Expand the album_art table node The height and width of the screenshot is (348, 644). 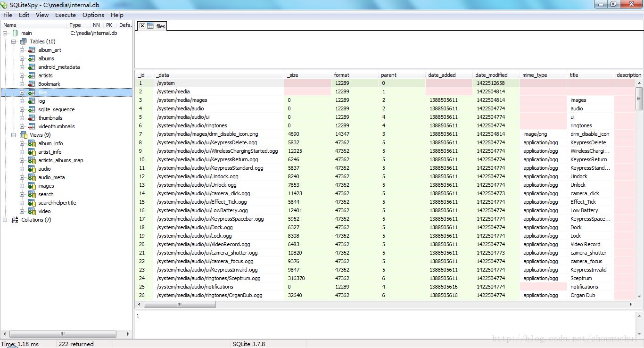[x=22, y=50]
